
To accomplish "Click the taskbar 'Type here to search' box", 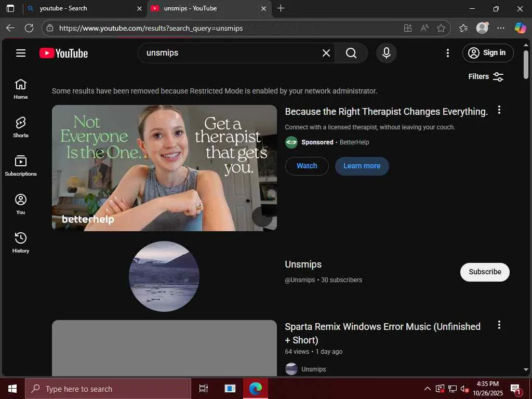I will point(108,389).
